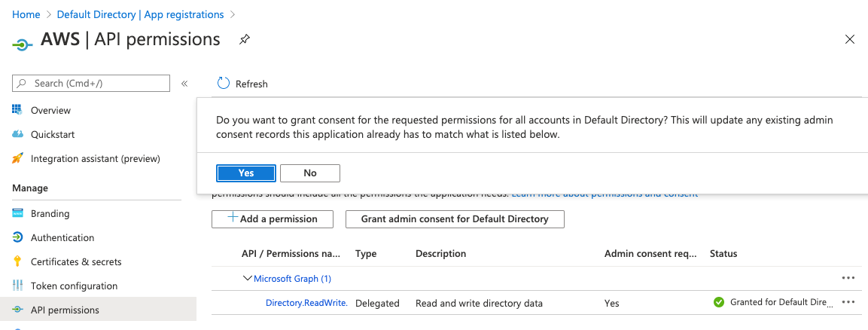The width and height of the screenshot is (868, 330).
Task: Open more options for Directory.ReadWrite row
Action: (x=848, y=302)
